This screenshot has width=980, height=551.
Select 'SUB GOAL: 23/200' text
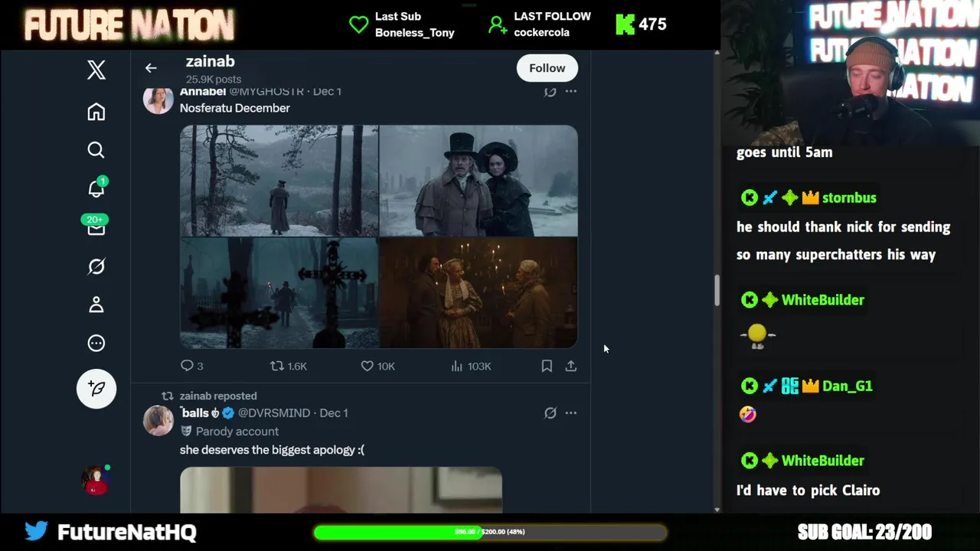point(864,532)
